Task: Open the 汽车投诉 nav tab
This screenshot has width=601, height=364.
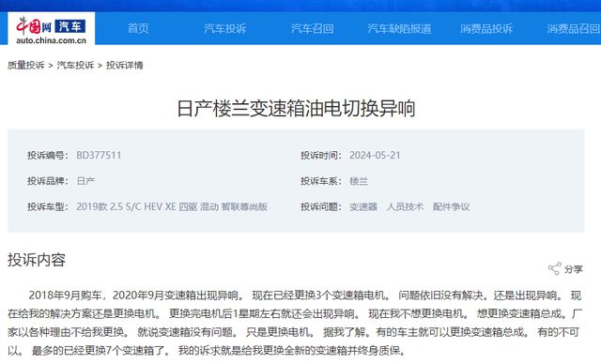Action: click(x=225, y=28)
